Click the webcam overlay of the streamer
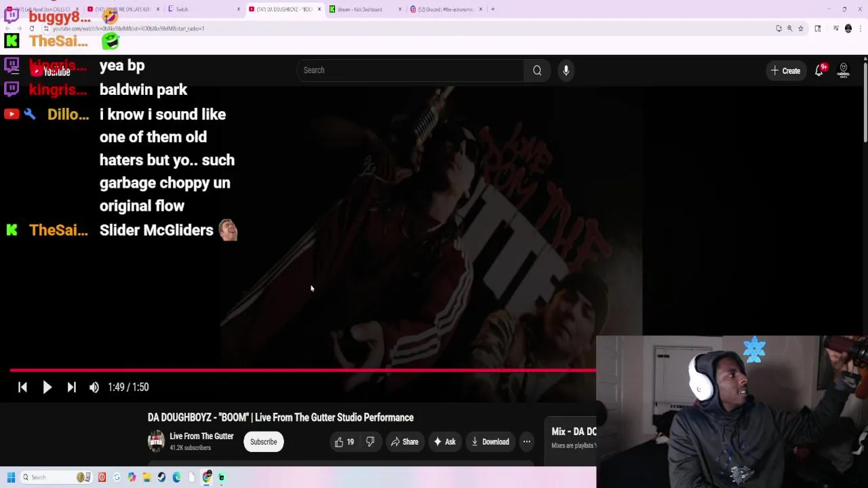 732,411
